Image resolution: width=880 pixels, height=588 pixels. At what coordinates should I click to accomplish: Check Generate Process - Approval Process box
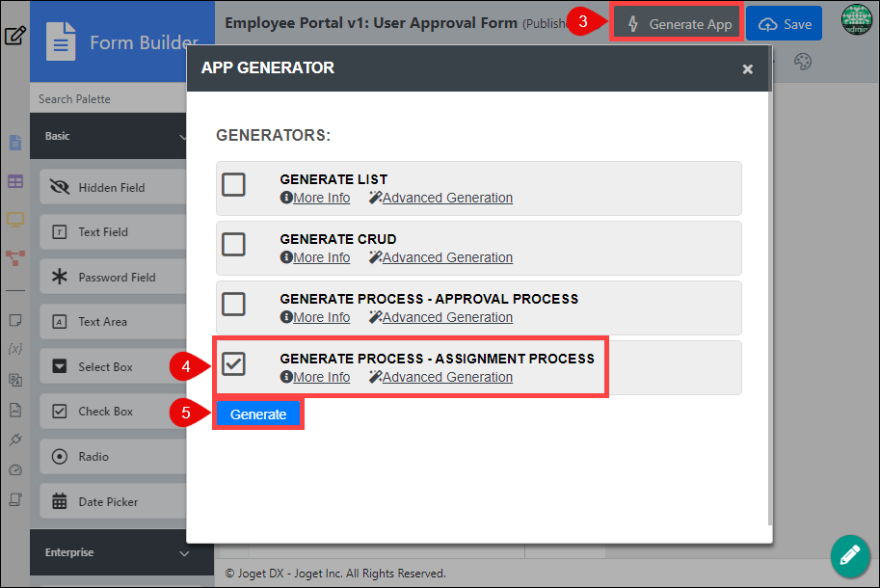[233, 304]
